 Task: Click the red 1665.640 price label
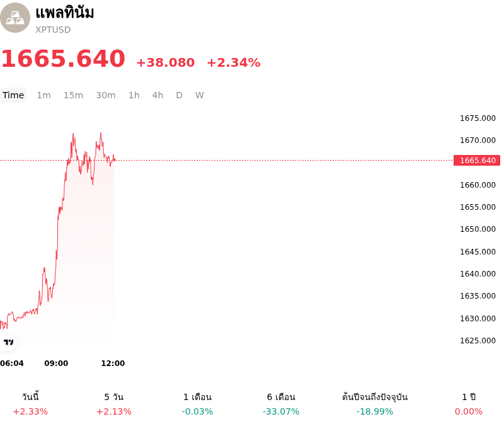tap(477, 161)
